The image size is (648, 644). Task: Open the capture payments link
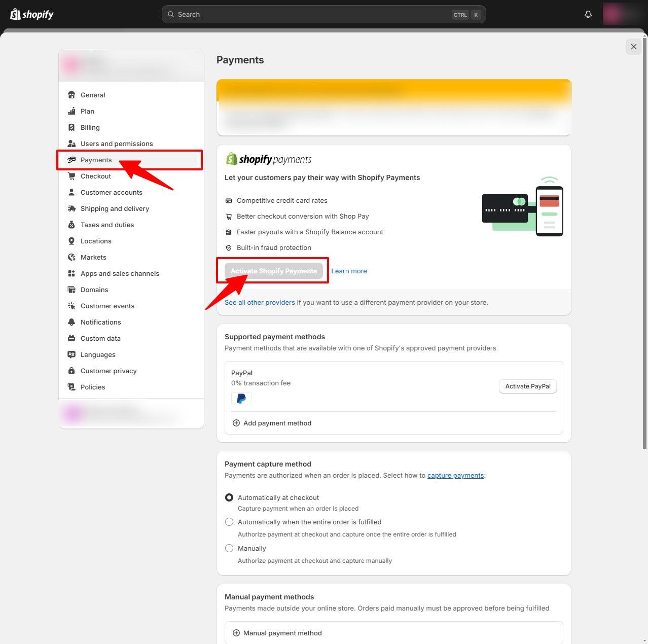[x=455, y=475]
